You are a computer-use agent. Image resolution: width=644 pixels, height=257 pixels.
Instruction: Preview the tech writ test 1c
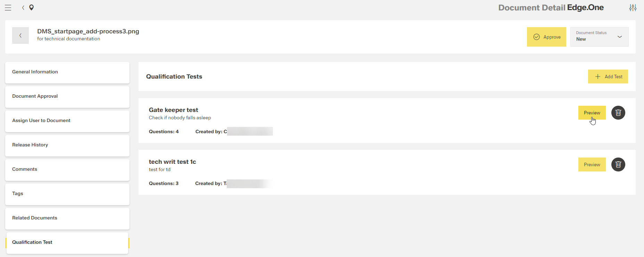point(592,164)
